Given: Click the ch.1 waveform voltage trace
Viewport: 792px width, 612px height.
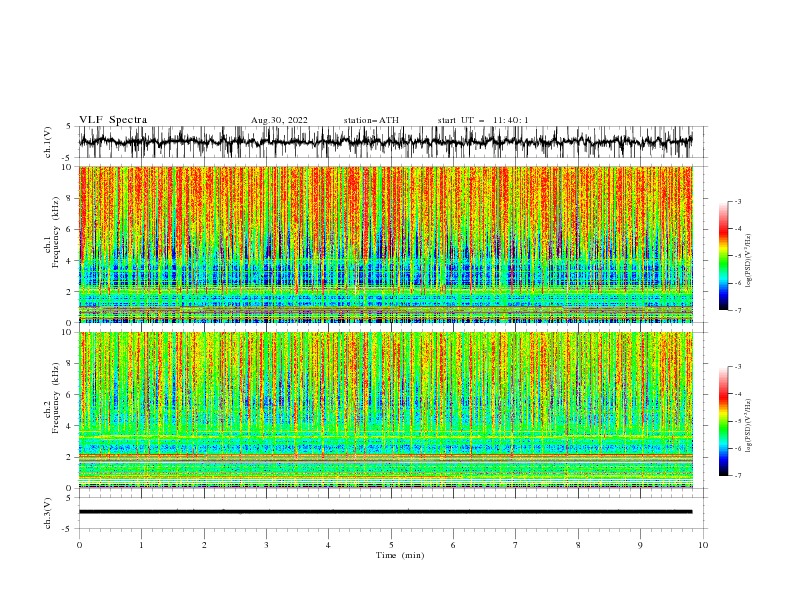Looking at the screenshot, I should pyautogui.click(x=385, y=142).
